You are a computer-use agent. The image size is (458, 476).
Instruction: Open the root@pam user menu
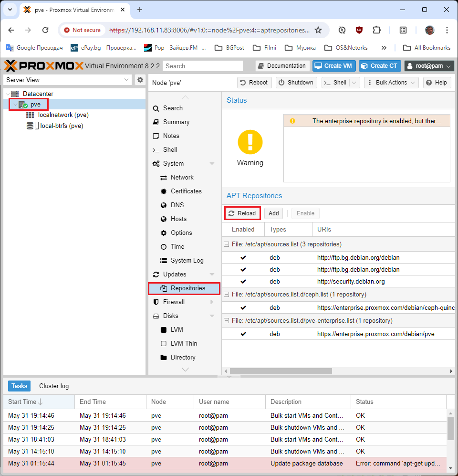tap(429, 66)
